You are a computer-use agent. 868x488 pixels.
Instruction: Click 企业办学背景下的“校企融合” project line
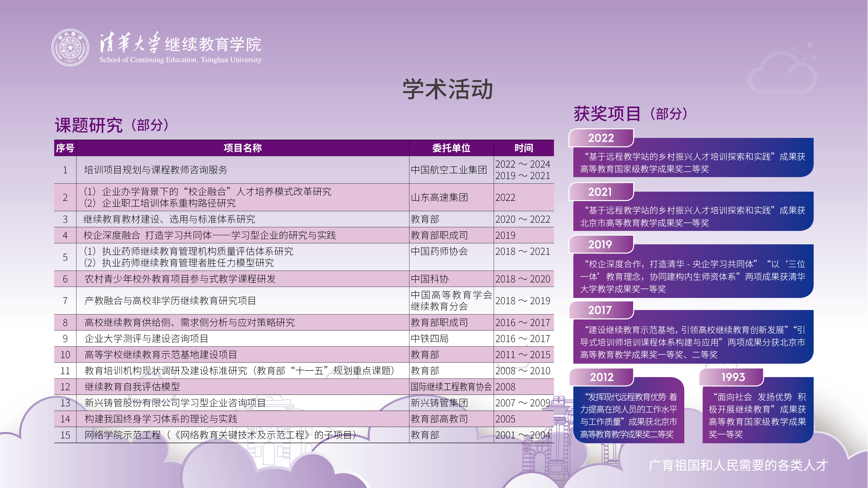point(207,192)
